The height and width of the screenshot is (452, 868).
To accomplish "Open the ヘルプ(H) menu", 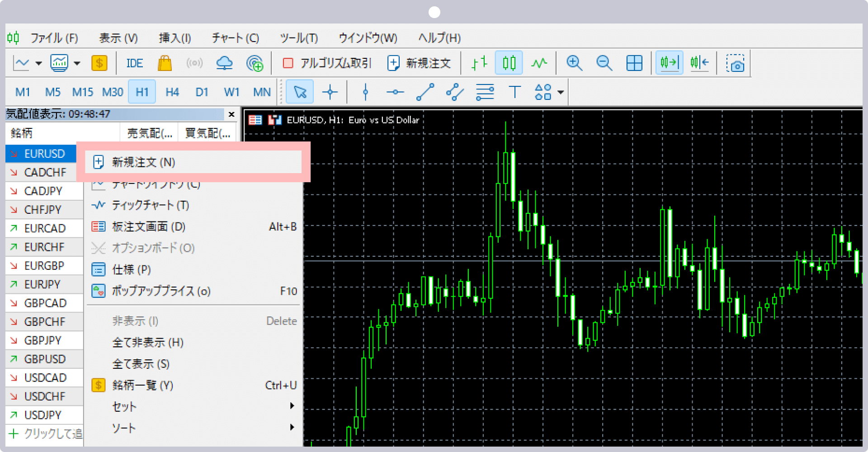I will 439,38.
